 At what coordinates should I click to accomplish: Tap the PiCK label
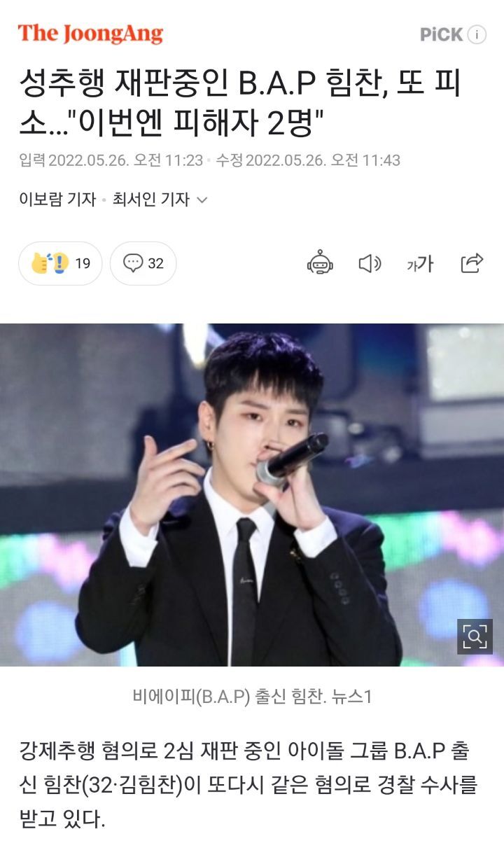[x=440, y=34]
